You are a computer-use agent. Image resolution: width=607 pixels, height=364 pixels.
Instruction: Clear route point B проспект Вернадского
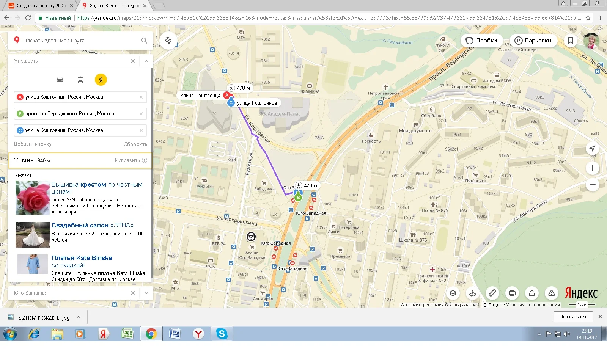tap(141, 114)
